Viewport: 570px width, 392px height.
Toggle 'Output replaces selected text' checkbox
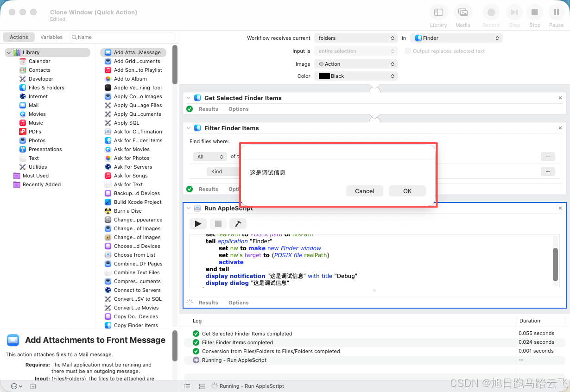tap(408, 51)
